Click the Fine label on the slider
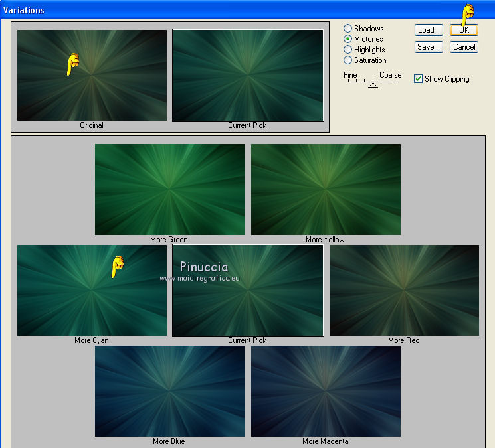 pyautogui.click(x=350, y=75)
